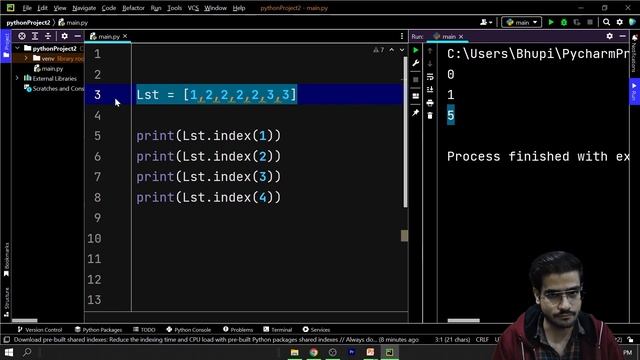Viewport: 640px width, 360px height.
Task: Open the Python Console tool window
Action: pyautogui.click(x=189, y=329)
